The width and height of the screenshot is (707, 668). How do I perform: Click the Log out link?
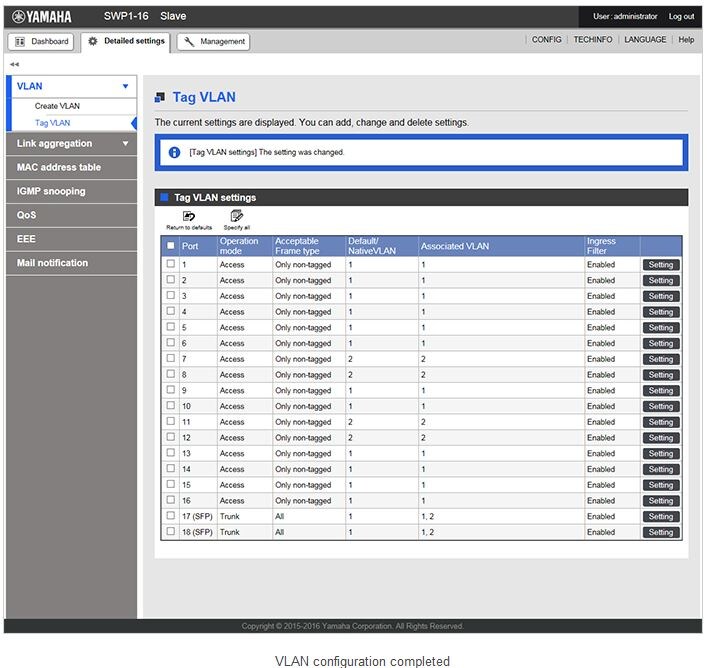coord(681,17)
